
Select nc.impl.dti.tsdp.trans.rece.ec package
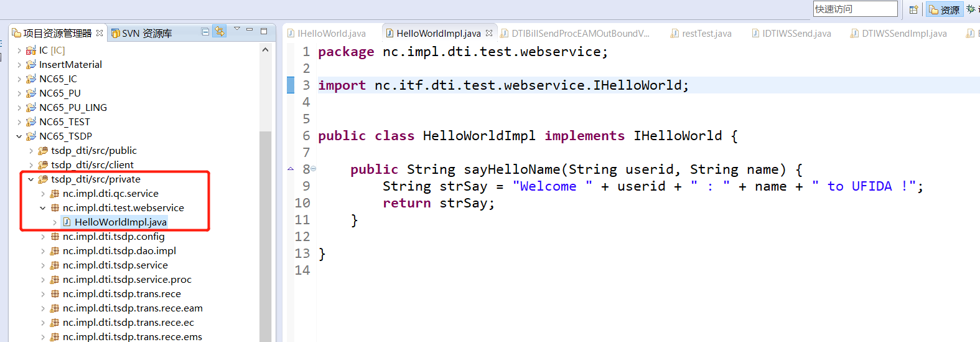coord(128,323)
